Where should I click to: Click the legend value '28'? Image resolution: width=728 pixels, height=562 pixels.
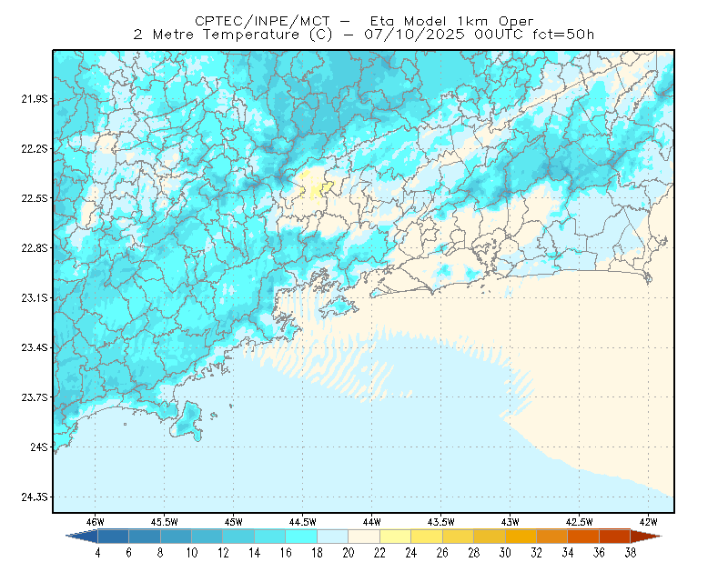tap(473, 553)
